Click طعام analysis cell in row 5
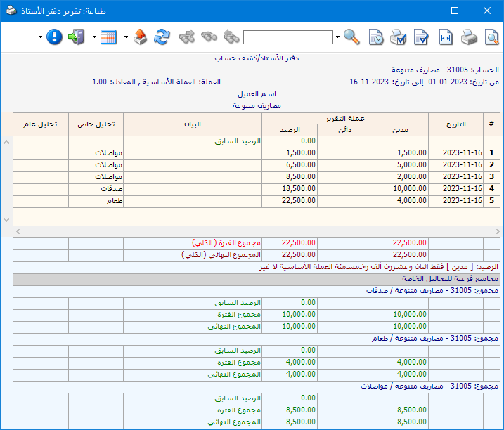The height and width of the screenshot is (430, 504). coord(96,200)
